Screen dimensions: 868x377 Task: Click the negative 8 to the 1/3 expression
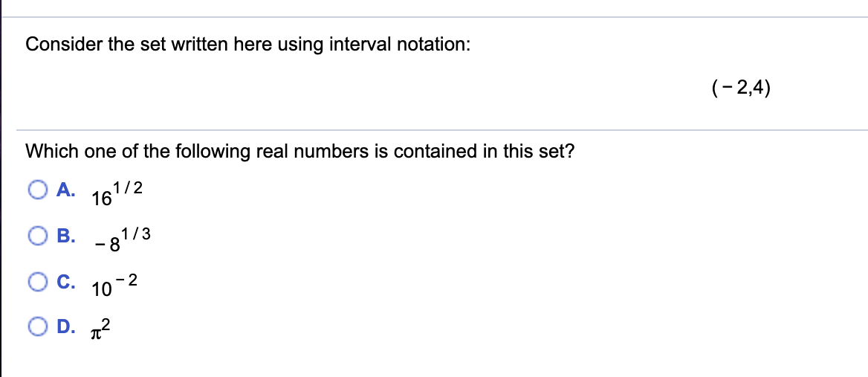(x=122, y=240)
